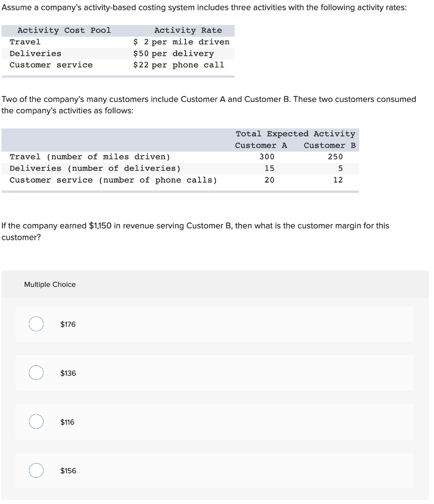Select the radio button for $176
The height and width of the screenshot is (504, 434).
tap(36, 324)
